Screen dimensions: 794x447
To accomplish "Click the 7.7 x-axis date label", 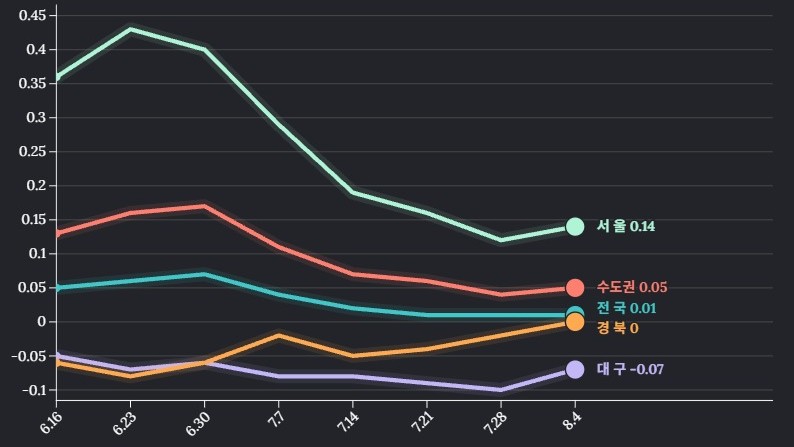I will 277,419.
